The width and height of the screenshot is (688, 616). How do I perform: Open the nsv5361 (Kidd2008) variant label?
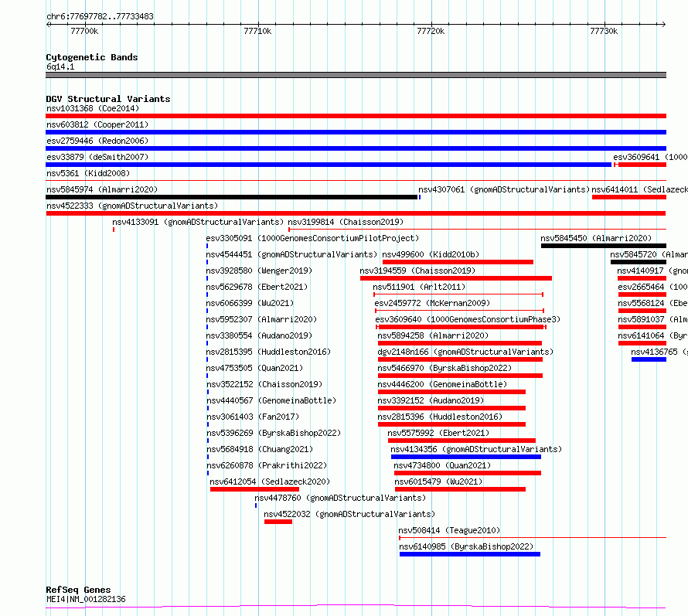pos(88,173)
